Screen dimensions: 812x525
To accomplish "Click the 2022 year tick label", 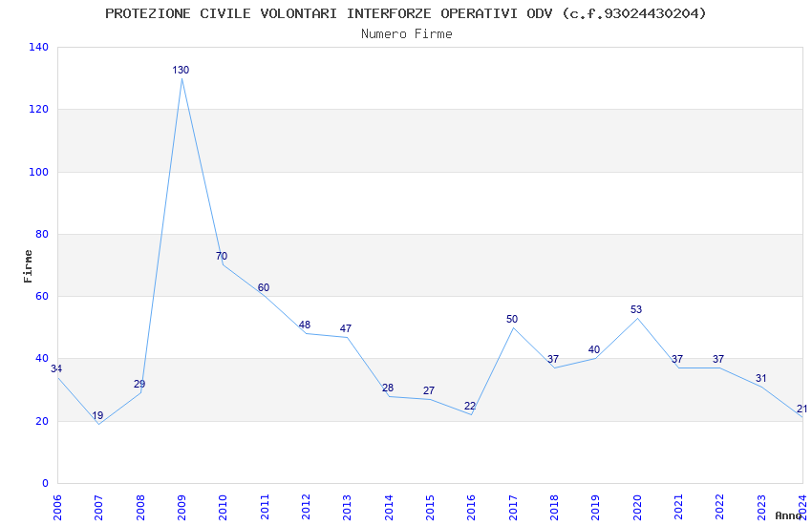I will (x=720, y=507).
